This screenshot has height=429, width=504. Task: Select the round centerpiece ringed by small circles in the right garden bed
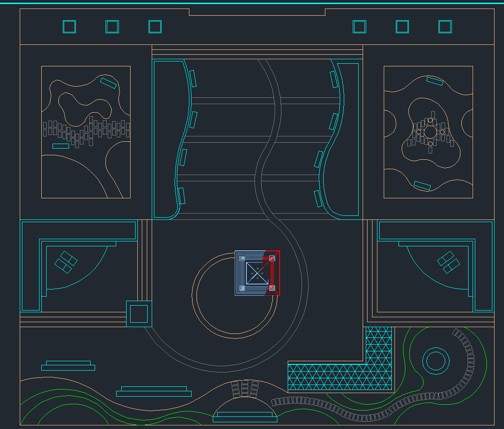coord(430,132)
